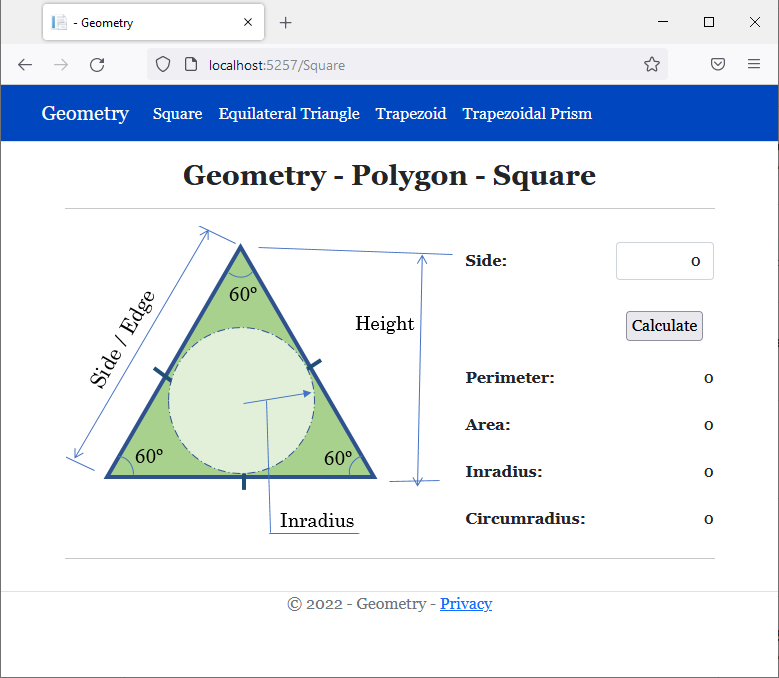Click the 'Geometry - Polygon - Square' heading
This screenshot has height=678, width=779.
[x=390, y=175]
